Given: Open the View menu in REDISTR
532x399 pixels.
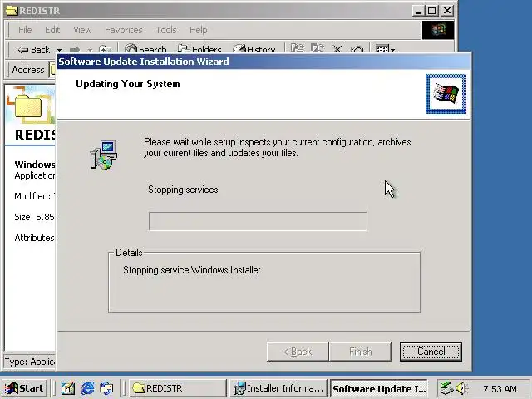Looking at the screenshot, I should click(82, 30).
